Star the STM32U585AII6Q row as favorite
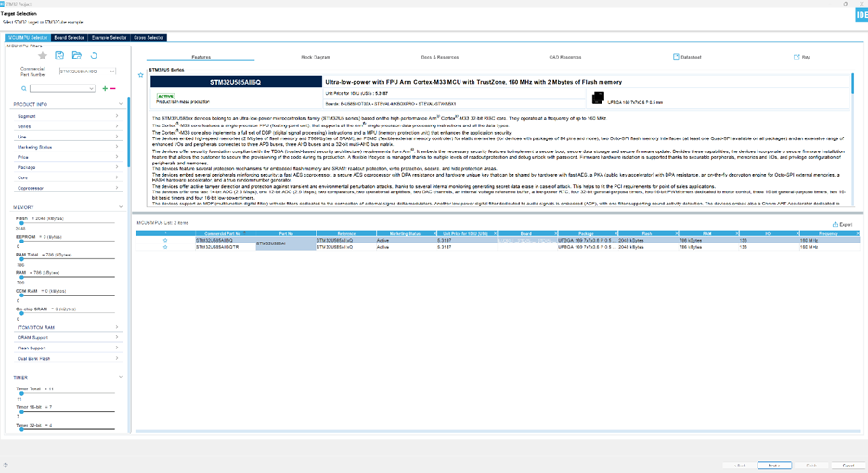The image size is (868, 473). pos(165,241)
